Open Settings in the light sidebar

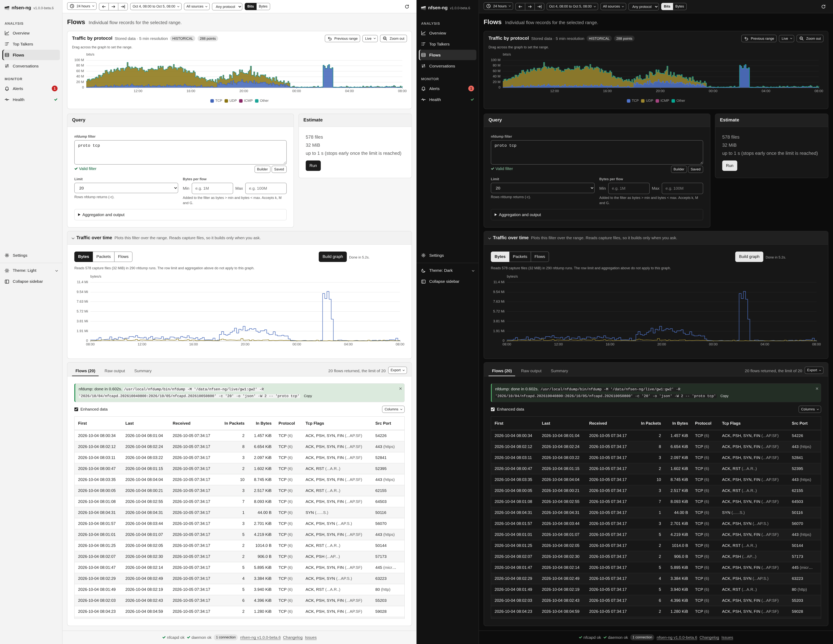click(x=31, y=255)
